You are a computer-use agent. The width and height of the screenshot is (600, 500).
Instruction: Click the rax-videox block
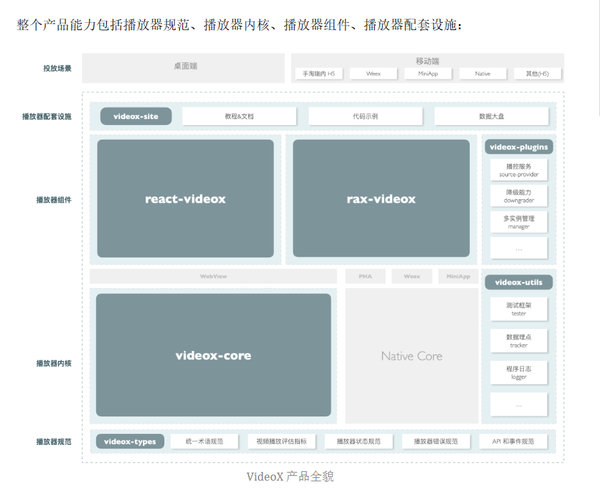pyautogui.click(x=381, y=199)
